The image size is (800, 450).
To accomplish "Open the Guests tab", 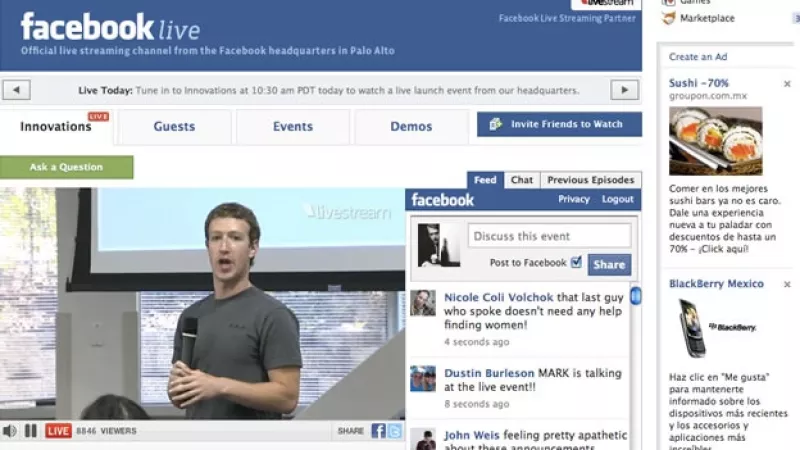I will point(174,127).
